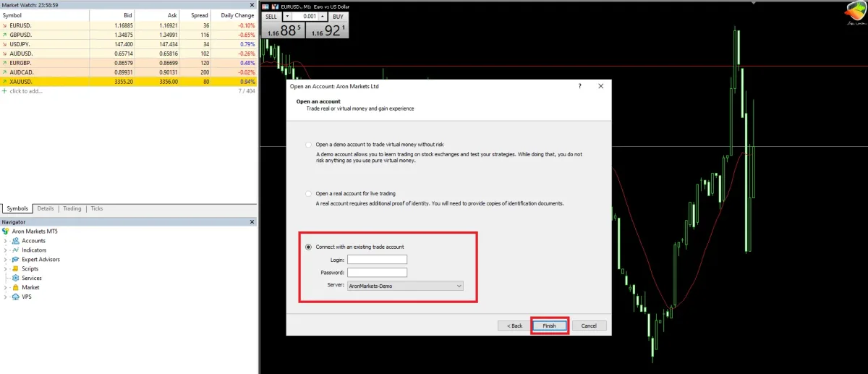
Task: Select the Services item in Navigator
Action: click(x=32, y=279)
